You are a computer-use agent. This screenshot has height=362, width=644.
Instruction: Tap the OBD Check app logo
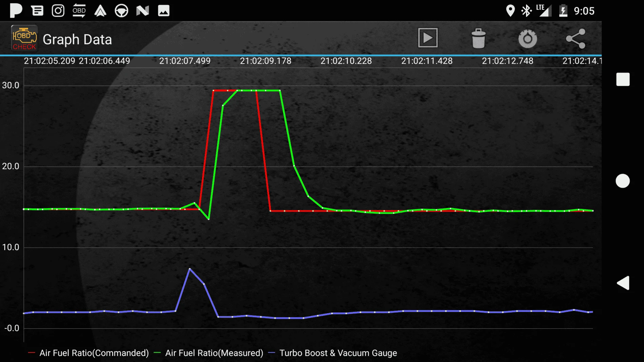point(24,38)
